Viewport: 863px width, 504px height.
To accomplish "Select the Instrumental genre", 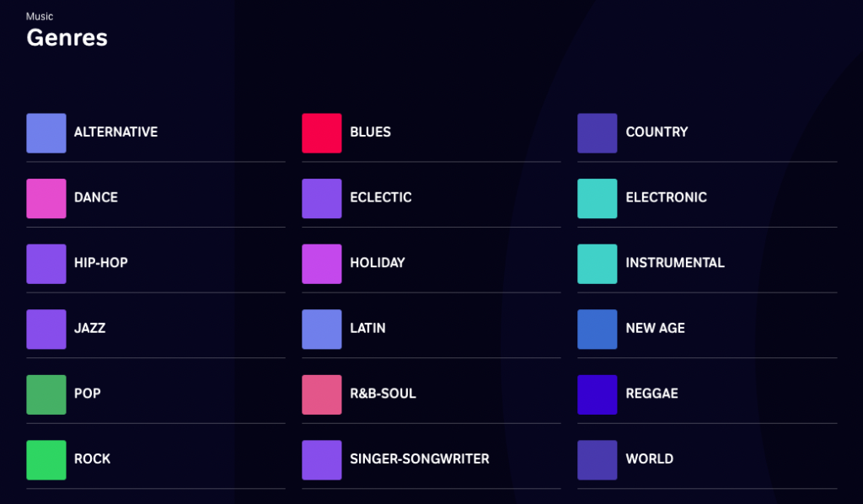I will point(707,264).
